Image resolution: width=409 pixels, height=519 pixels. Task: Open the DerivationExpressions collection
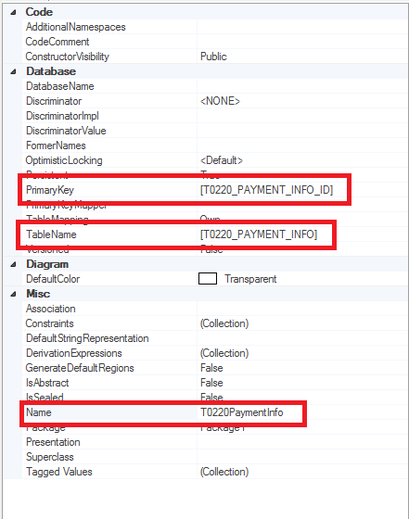coord(224,353)
